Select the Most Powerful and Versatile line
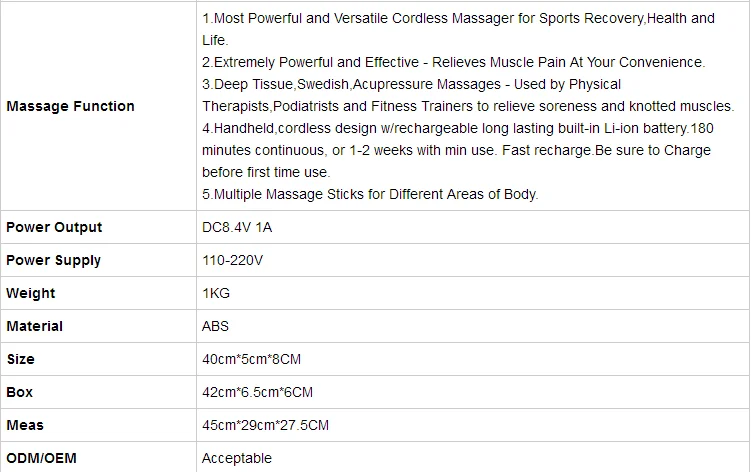The width and height of the screenshot is (751, 472). [458, 18]
